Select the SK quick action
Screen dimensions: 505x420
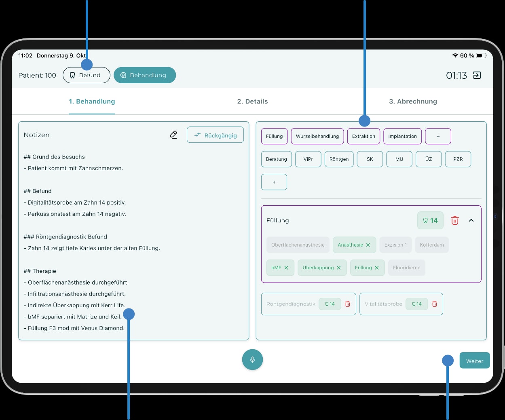370,159
